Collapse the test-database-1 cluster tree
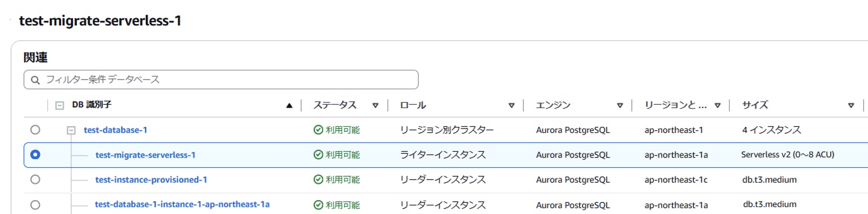 click(71, 130)
